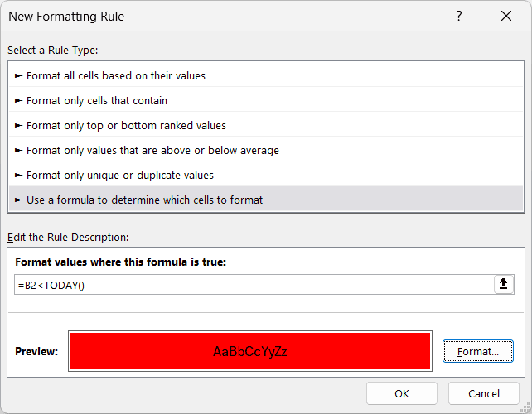Select 'Format all cells based on their values'
The height and width of the screenshot is (414, 532).
click(x=266, y=75)
